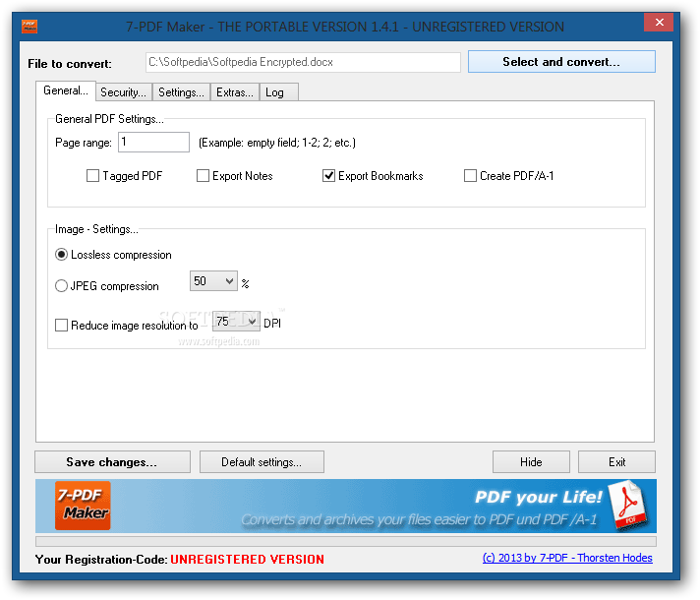Select the Lossless compression radio button
700x600 pixels.
(x=61, y=255)
